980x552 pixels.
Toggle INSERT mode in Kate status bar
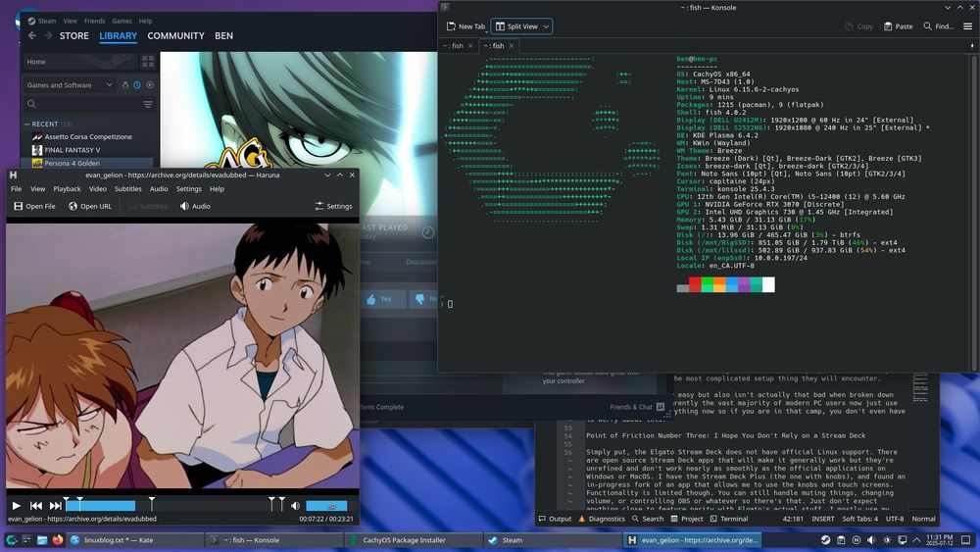[822, 519]
